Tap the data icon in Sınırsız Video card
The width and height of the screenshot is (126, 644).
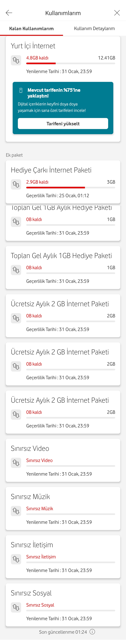click(16, 463)
